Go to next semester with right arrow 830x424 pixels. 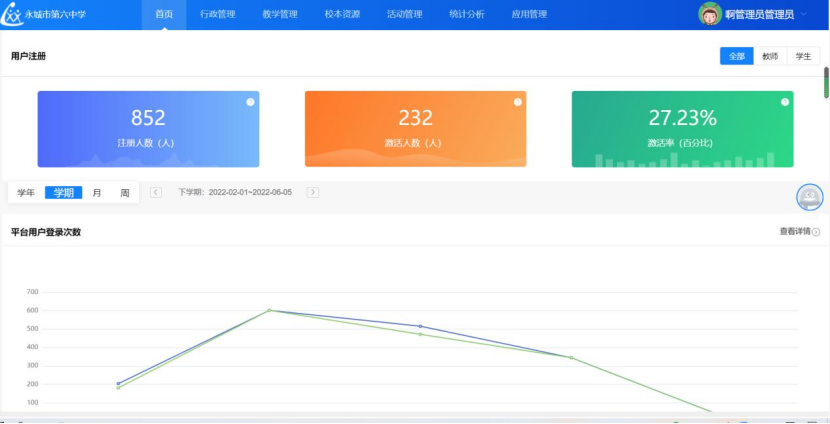pyautogui.click(x=313, y=192)
